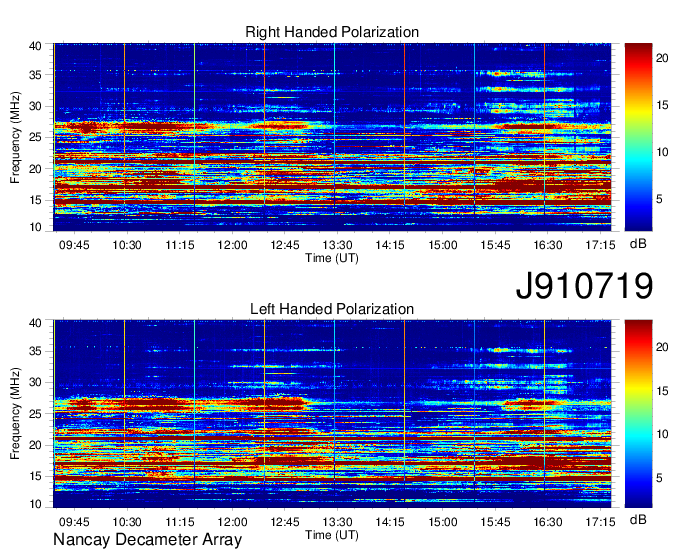
Task: Click the Left Handed plot's dB colorbar
Action: pyautogui.click(x=638, y=414)
